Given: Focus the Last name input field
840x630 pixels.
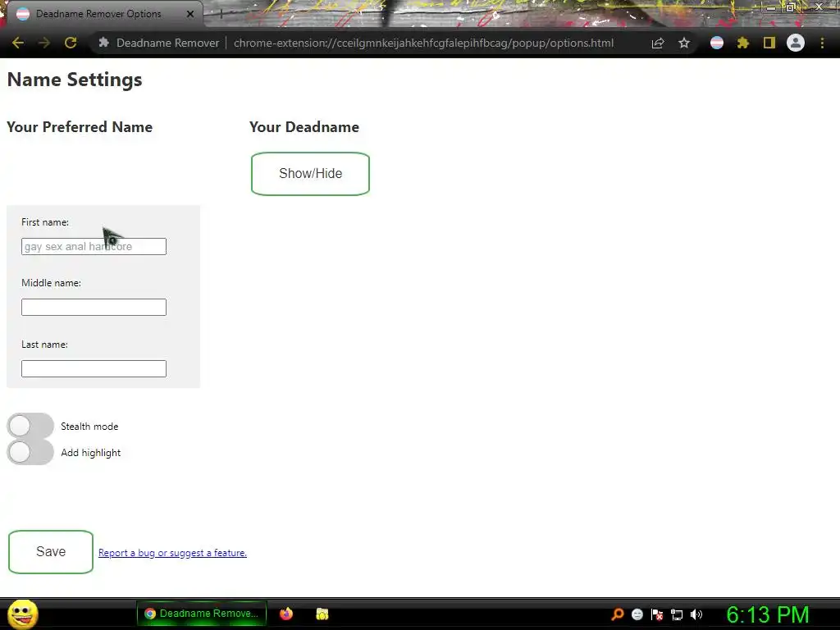Looking at the screenshot, I should [x=94, y=368].
